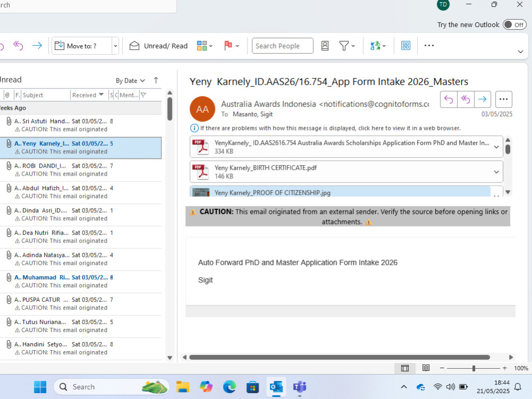Open the Tutus Nuriana email
The height and width of the screenshot is (399, 532).
pos(81,326)
